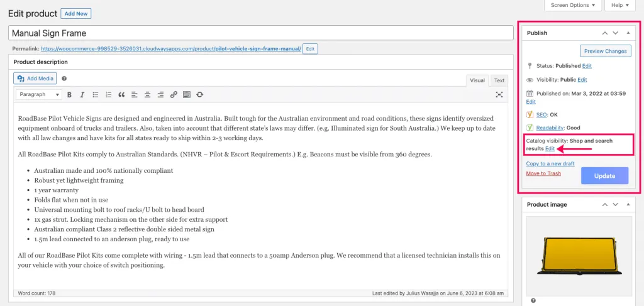The height and width of the screenshot is (306, 644).
Task: Open the Paragraph format dropdown
Action: [39, 95]
